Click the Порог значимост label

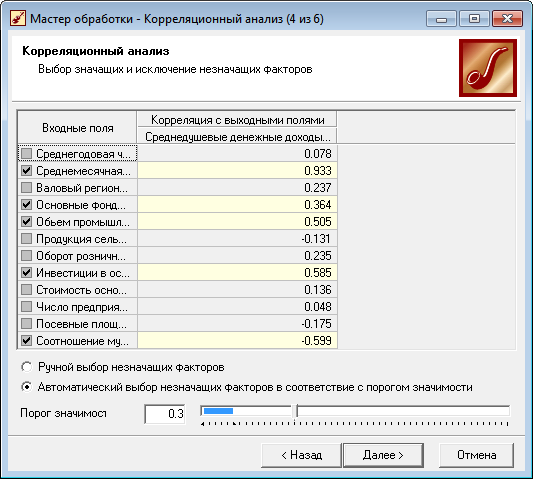(x=64, y=413)
